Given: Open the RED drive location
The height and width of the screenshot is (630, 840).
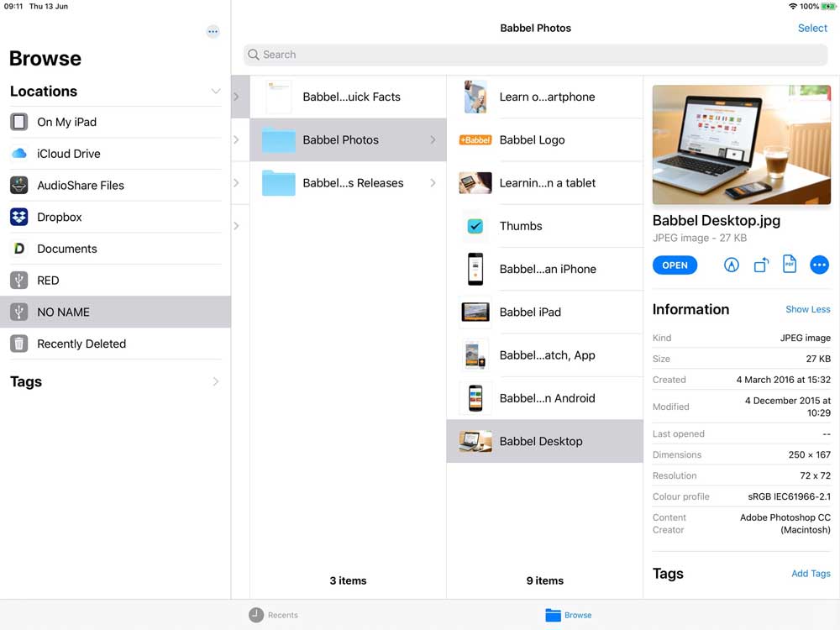Looking at the screenshot, I should coord(115,280).
